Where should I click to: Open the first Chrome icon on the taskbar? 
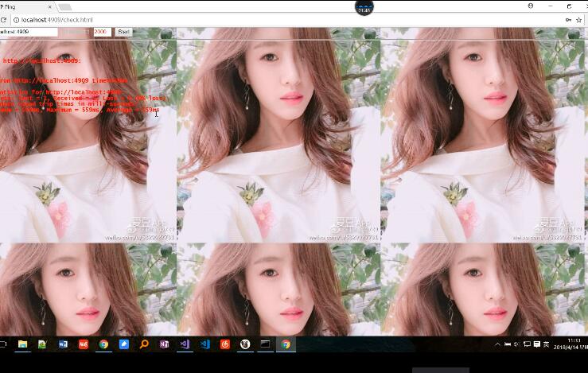coord(103,344)
